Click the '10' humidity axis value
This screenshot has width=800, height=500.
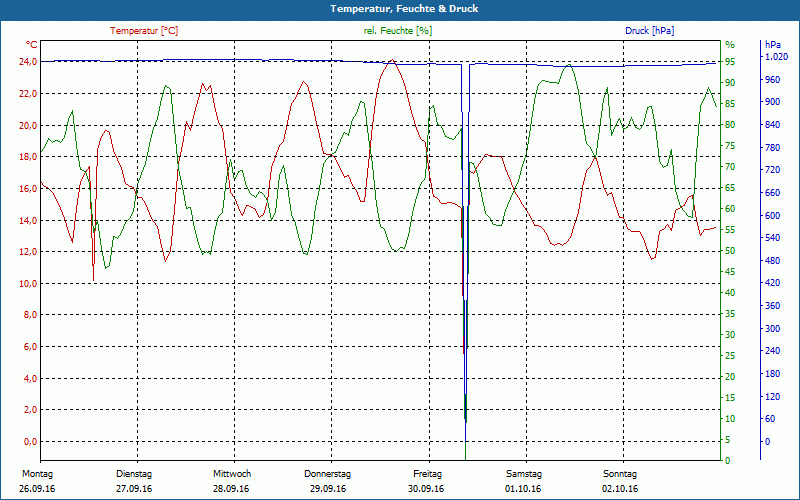(x=730, y=418)
